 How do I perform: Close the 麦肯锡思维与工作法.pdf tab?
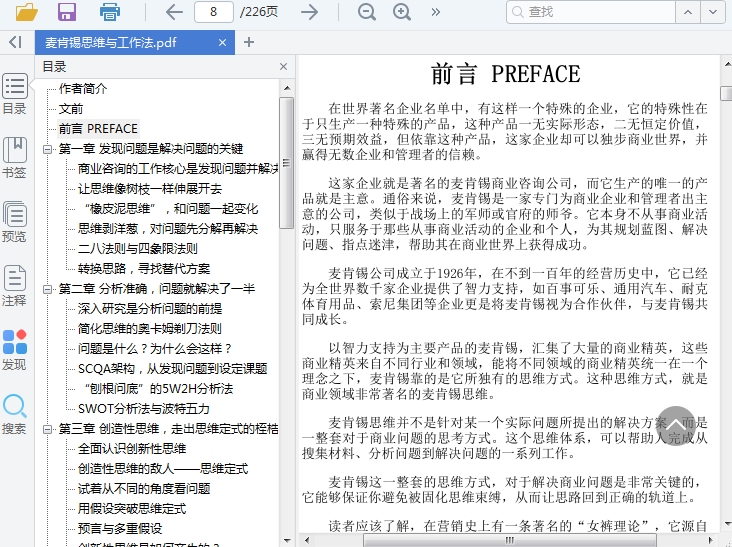coord(223,42)
